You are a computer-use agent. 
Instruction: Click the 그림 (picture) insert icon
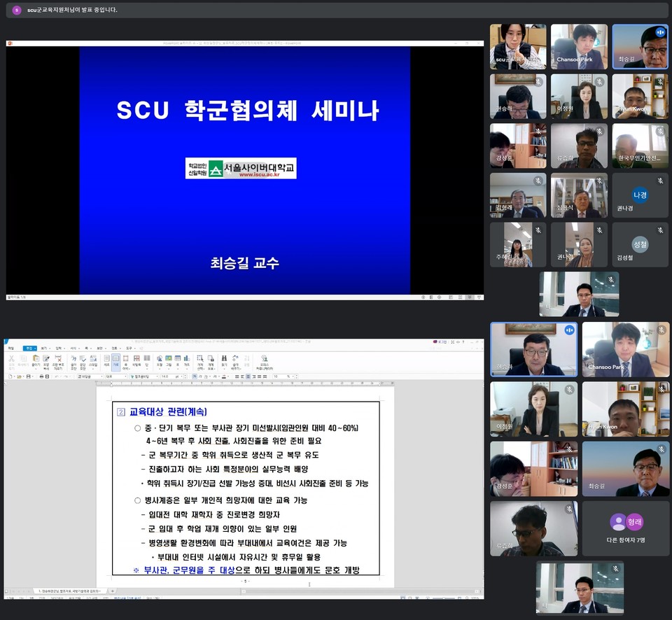click(x=169, y=360)
